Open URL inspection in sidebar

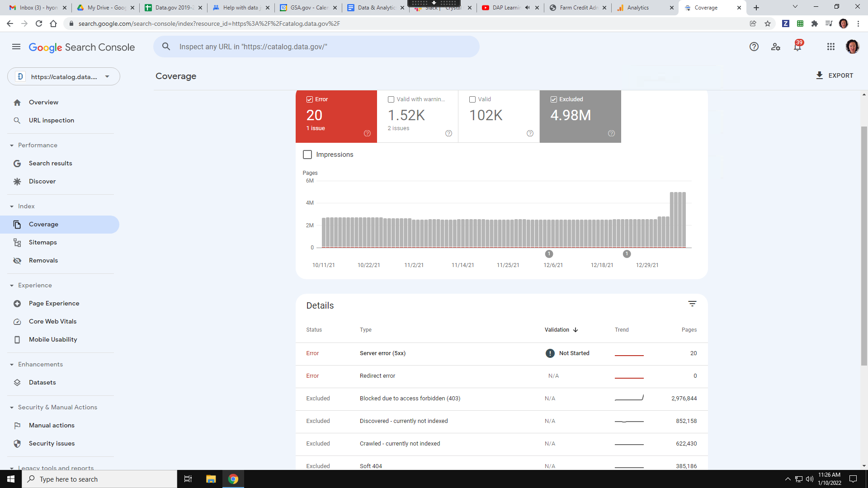point(60,120)
